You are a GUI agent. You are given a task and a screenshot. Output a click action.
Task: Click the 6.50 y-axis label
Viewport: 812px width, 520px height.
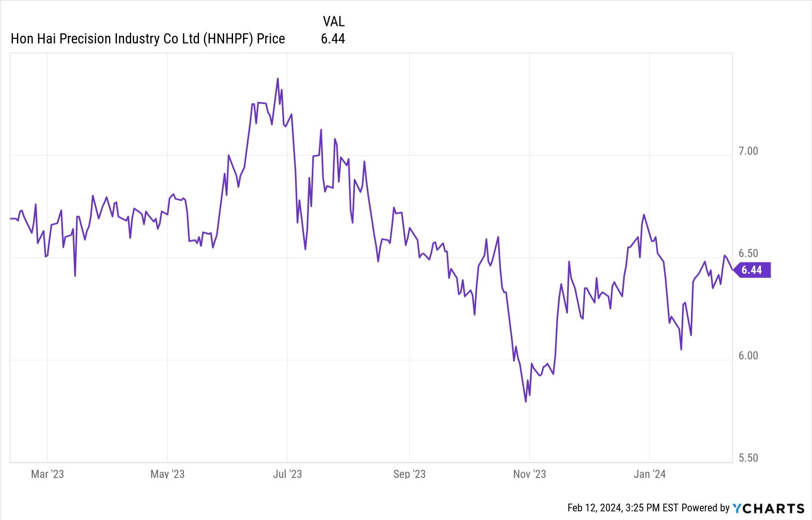[748, 253]
